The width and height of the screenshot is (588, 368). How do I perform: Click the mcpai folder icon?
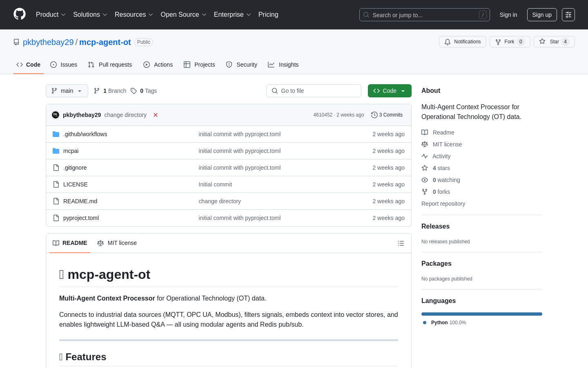[x=56, y=151]
